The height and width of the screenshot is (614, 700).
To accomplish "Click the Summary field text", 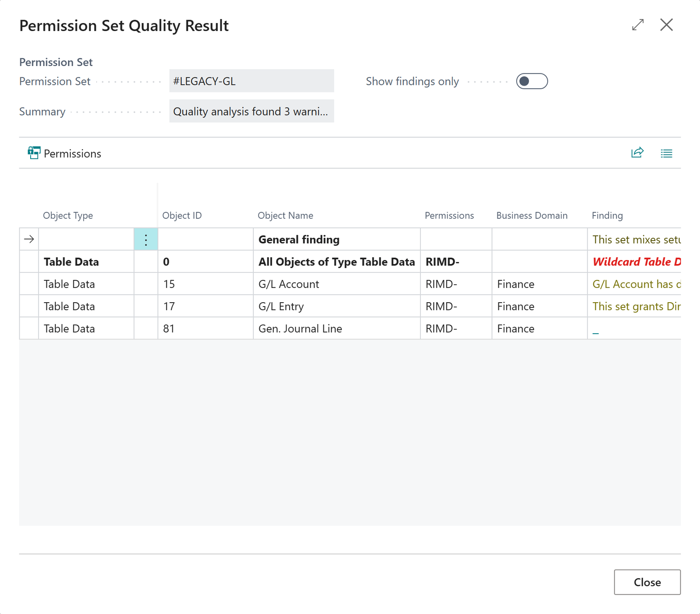I will (x=252, y=111).
